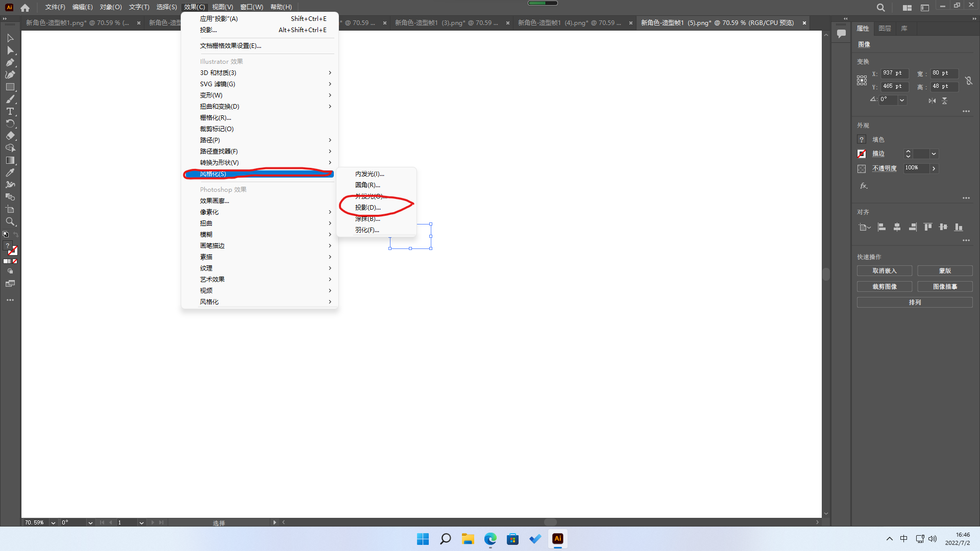Open the arrange documents icon
Image resolution: width=980 pixels, height=551 pixels.
[x=907, y=8]
